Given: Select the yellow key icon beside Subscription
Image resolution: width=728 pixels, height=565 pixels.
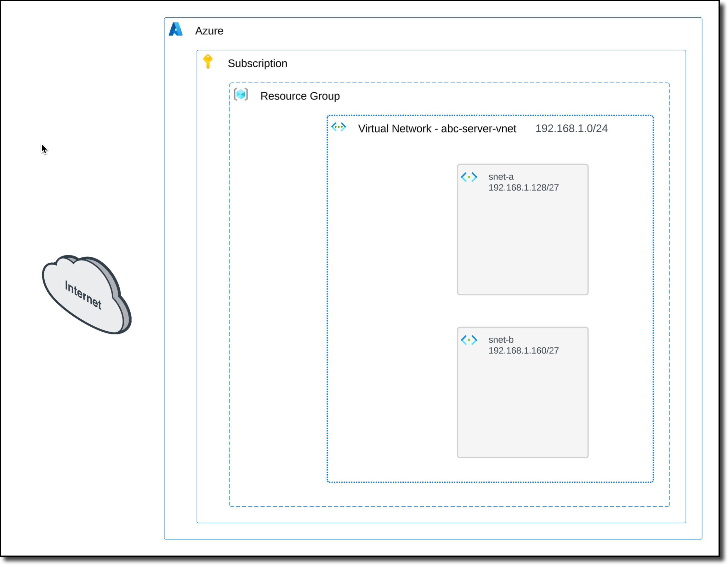Looking at the screenshot, I should 208,62.
